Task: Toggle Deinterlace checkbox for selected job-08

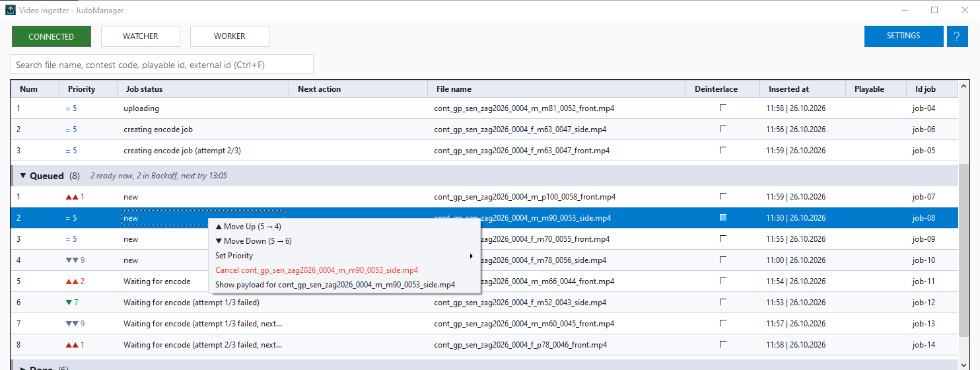Action: (x=723, y=217)
